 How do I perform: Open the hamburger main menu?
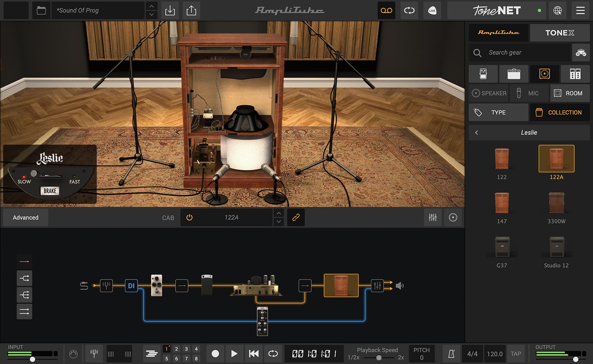point(580,11)
